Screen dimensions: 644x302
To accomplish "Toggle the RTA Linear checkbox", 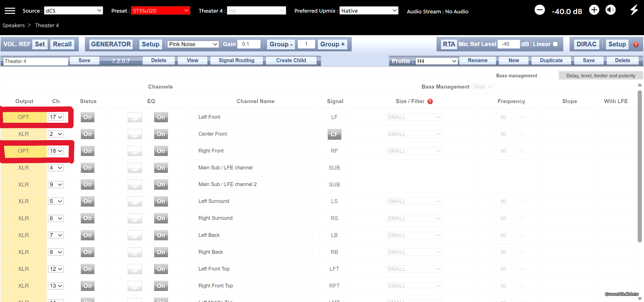I will [555, 44].
